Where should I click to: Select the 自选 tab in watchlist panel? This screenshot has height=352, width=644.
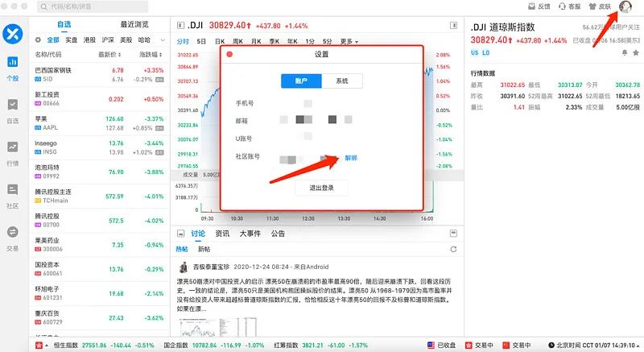point(64,24)
